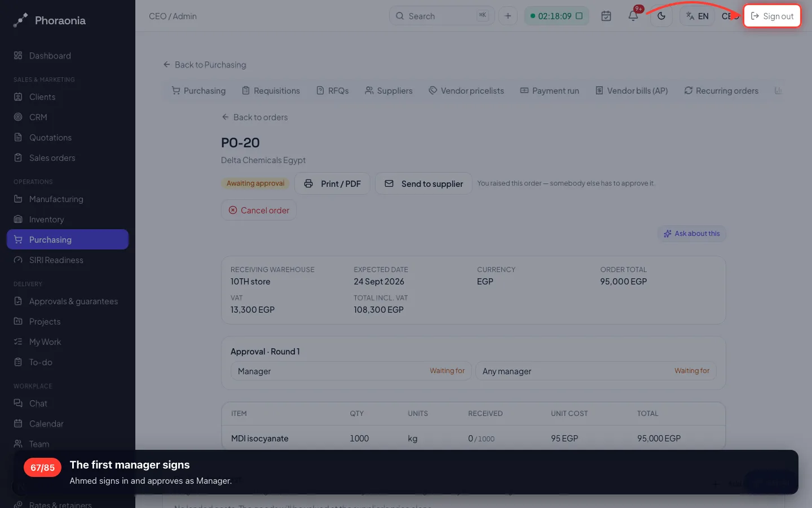
Task: Click the 10TH store warehouse value
Action: tap(250, 282)
